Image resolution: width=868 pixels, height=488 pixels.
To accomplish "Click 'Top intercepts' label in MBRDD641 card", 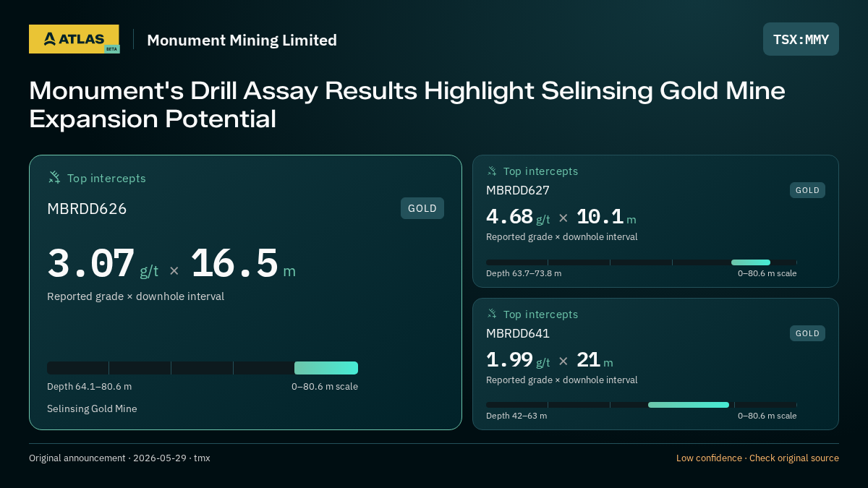I will pos(540,314).
